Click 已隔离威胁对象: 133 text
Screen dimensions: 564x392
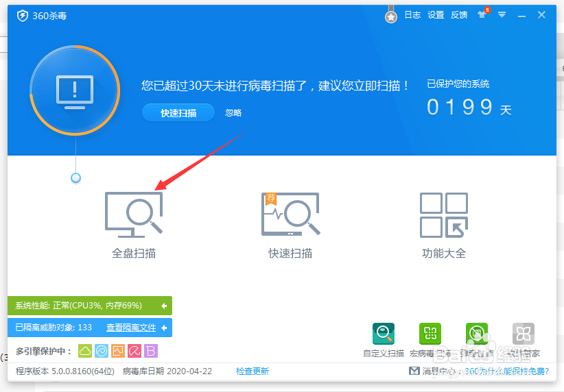[x=54, y=328]
